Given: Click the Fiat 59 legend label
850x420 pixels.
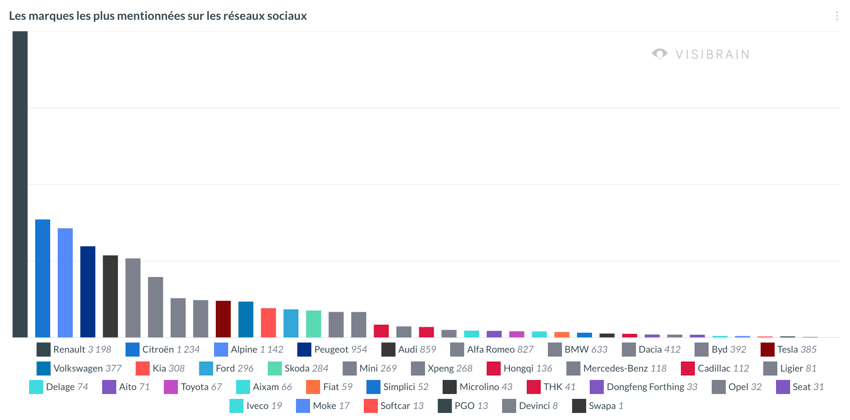Looking at the screenshot, I should (337, 387).
